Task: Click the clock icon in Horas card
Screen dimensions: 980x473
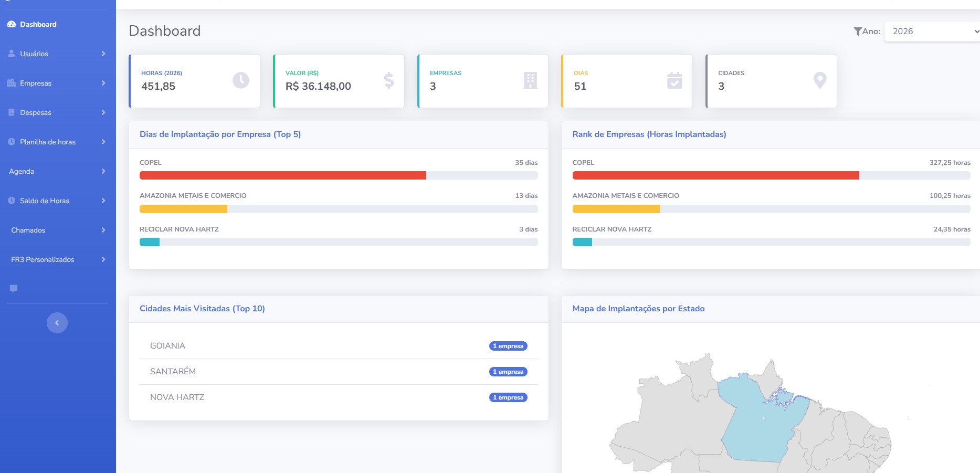Action: (240, 80)
